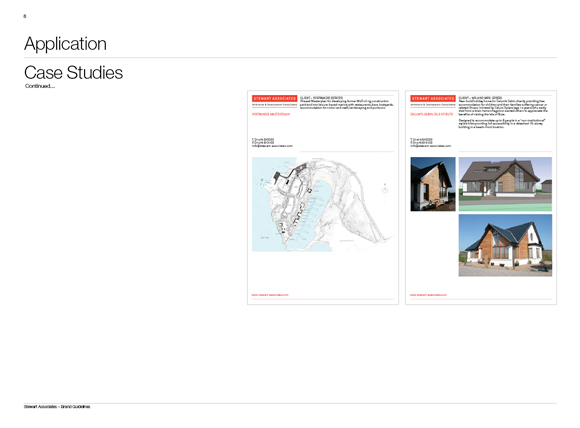Click the client line on Calum's Cabin sheet
The height and width of the screenshot is (428, 580).
coord(480,98)
